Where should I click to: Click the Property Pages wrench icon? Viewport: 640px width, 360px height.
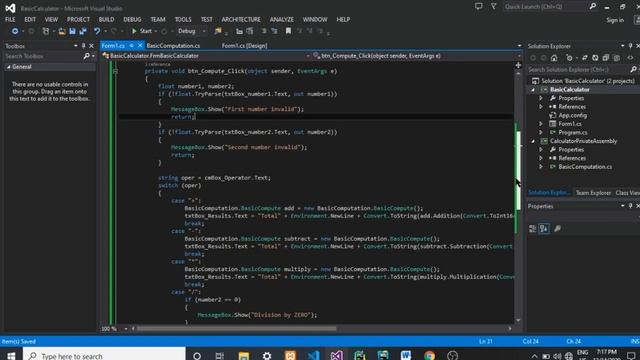click(557, 229)
